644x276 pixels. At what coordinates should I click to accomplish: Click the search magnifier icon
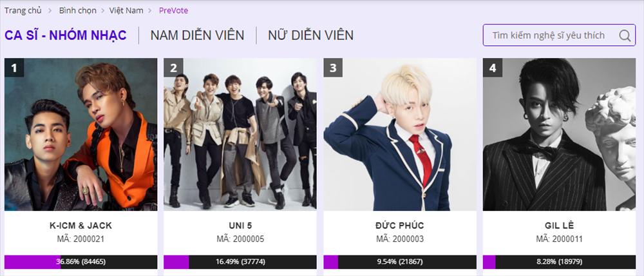pos(625,35)
